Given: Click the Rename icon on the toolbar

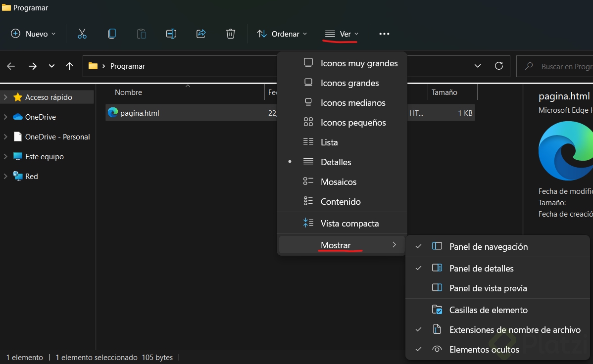Looking at the screenshot, I should [171, 34].
